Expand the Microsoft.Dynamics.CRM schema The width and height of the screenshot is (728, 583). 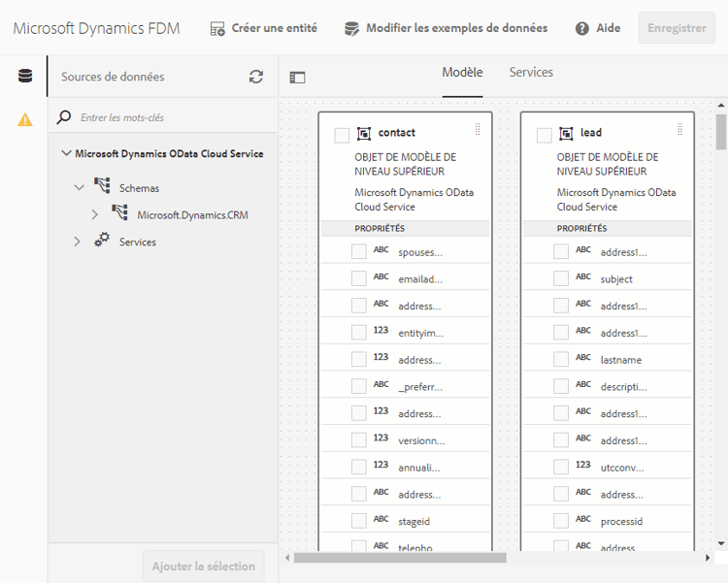[x=94, y=214]
